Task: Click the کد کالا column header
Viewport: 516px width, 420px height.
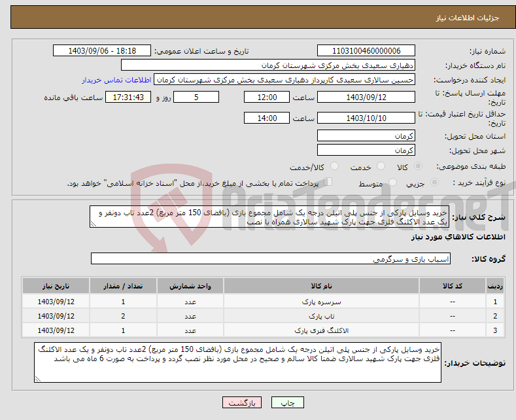Action: [x=453, y=286]
